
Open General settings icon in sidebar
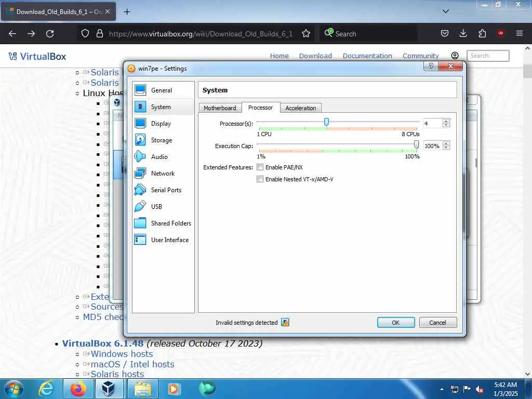(x=140, y=90)
